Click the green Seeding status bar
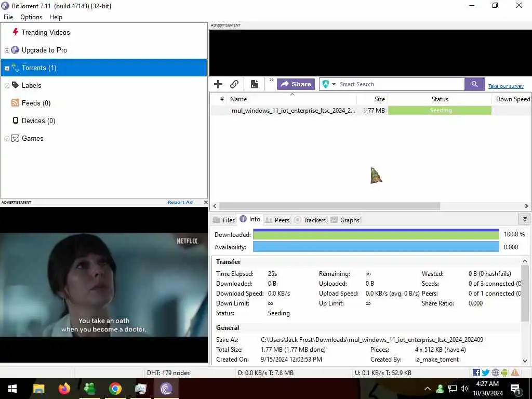The image size is (532, 399). click(440, 110)
